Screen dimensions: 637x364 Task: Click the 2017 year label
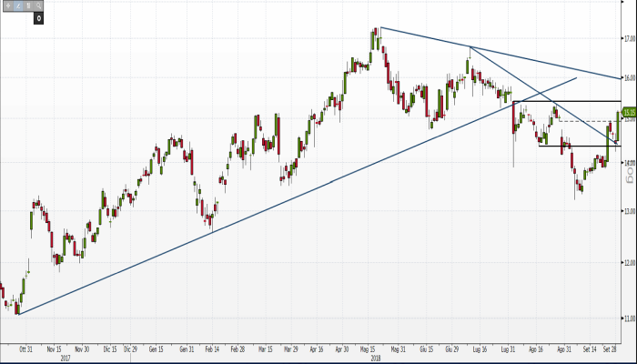coord(66,358)
